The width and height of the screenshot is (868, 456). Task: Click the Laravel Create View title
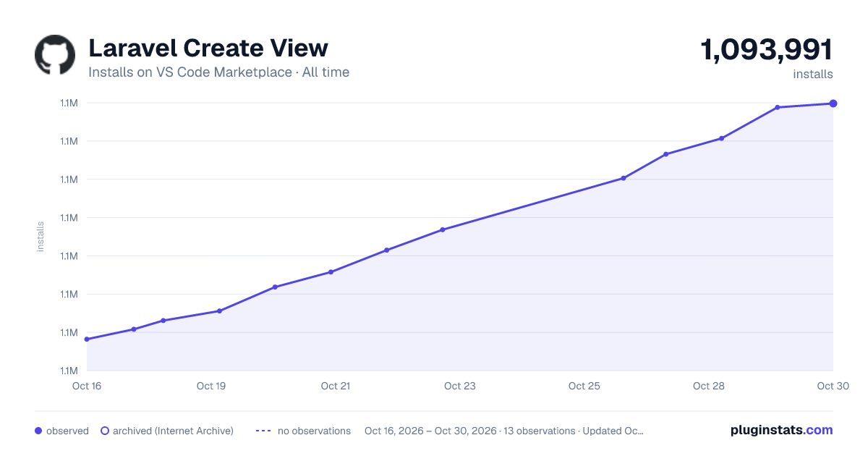208,48
